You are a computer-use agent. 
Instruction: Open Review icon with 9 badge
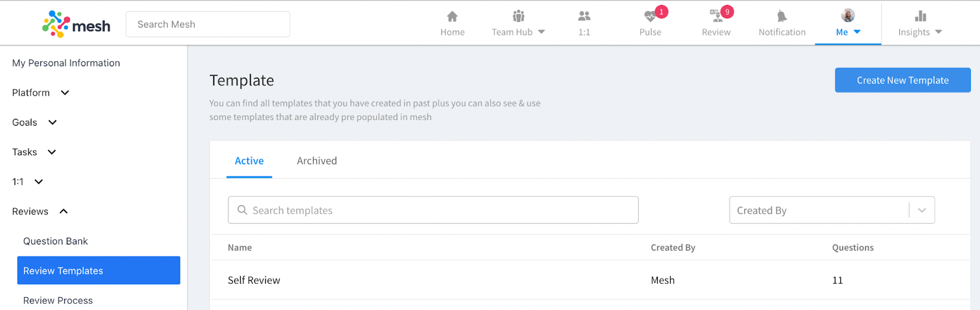[716, 16]
